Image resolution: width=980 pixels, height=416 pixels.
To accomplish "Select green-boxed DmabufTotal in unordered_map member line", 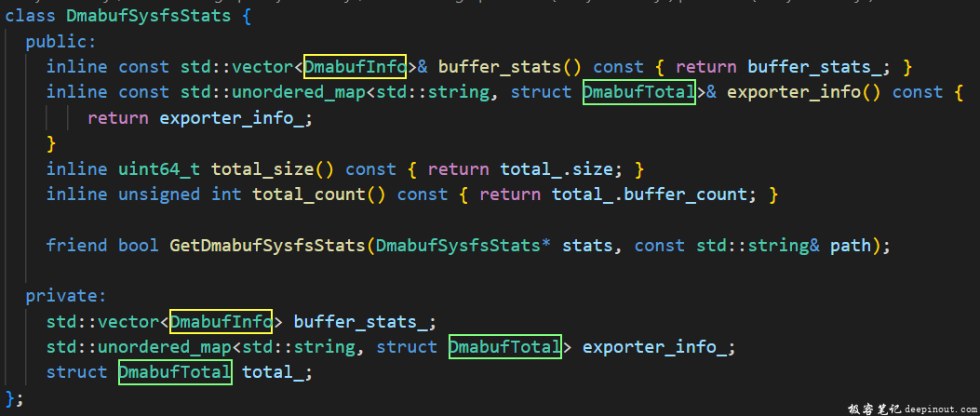I will click(x=504, y=347).
